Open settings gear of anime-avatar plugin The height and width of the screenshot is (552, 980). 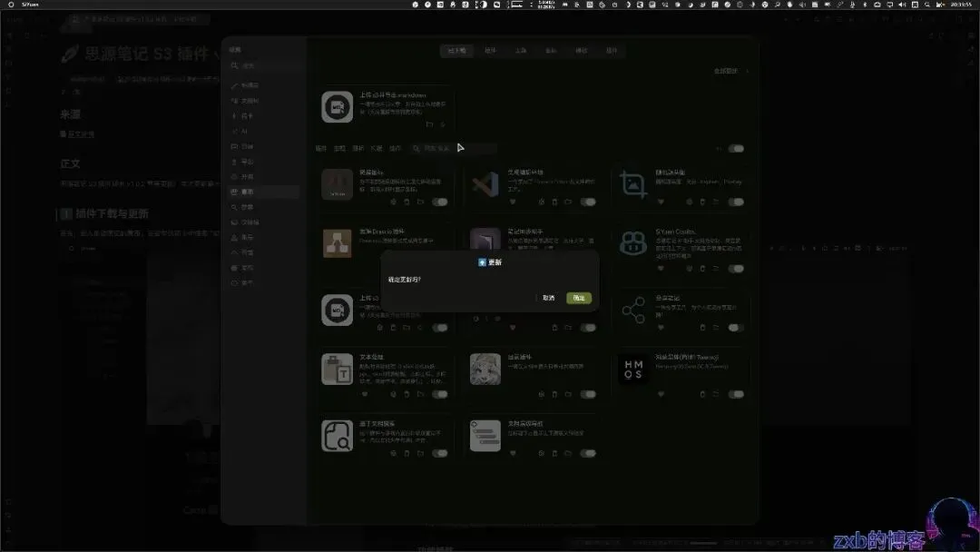[541, 394]
